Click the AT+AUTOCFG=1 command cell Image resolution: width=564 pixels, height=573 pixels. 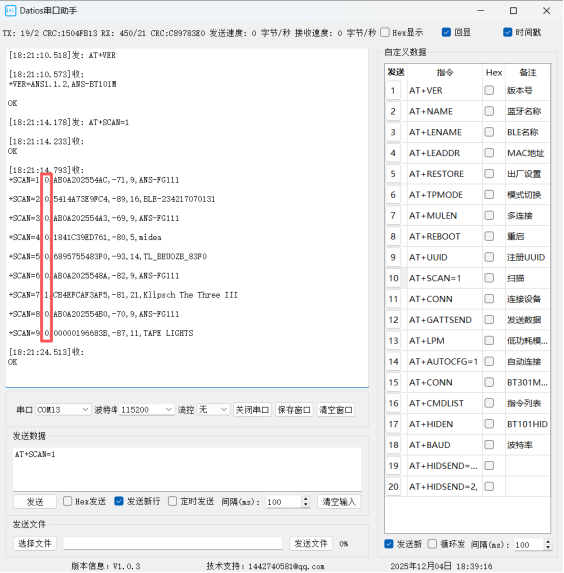(444, 361)
